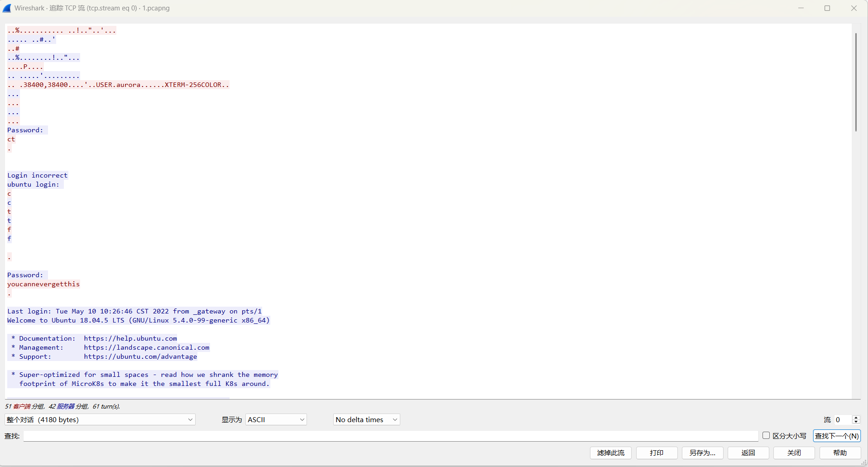
Task: Click the resize grip at the window corner
Action: tap(863, 462)
